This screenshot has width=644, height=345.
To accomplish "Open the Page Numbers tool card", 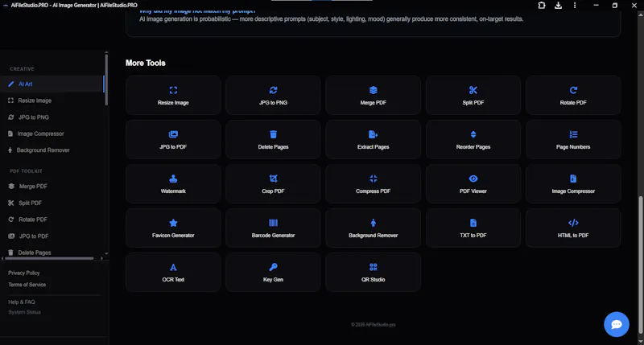I will tap(573, 139).
